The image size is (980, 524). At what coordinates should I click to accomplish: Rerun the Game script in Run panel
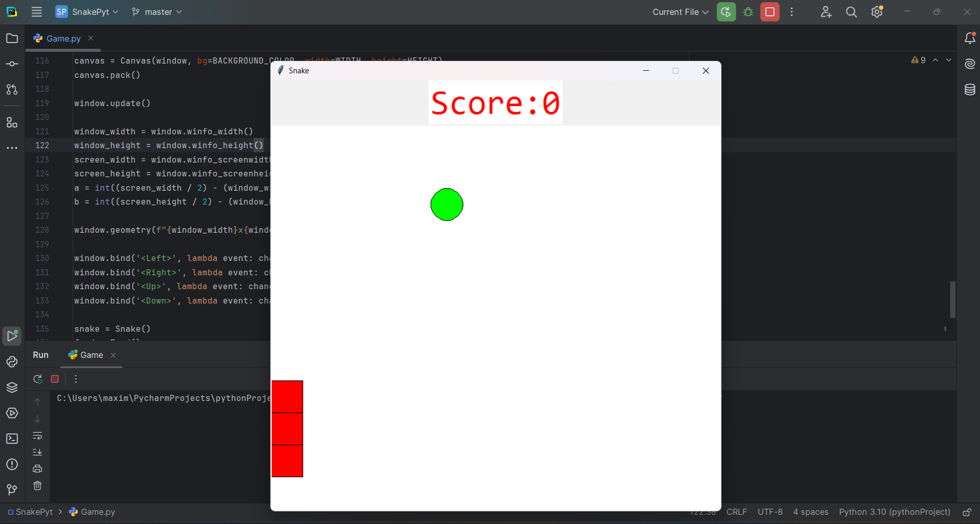[37, 379]
